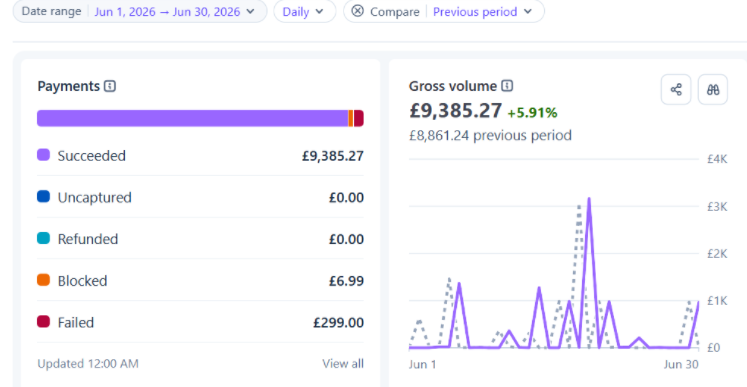The width and height of the screenshot is (747, 387).
Task: Click the £9,385.27 Succeeded amount
Action: pyautogui.click(x=333, y=156)
